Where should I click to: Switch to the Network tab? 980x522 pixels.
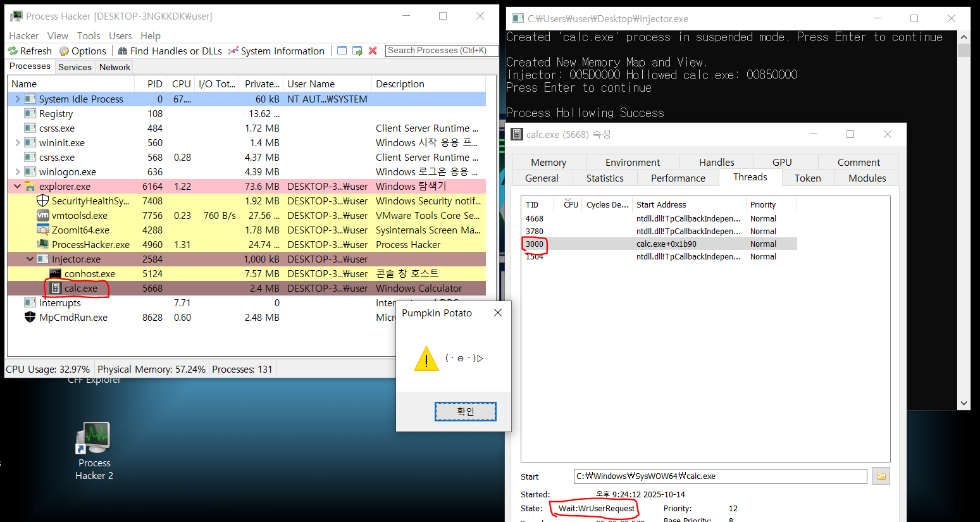115,67
